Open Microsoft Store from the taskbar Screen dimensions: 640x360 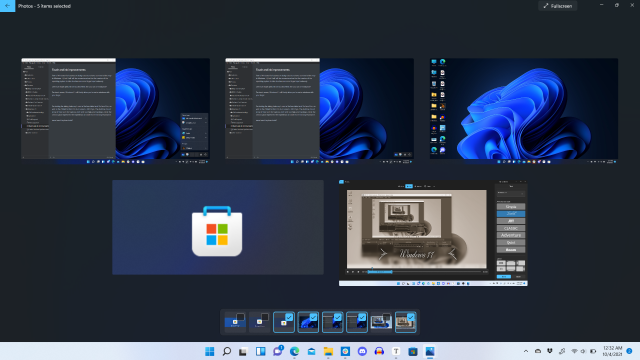[x=413, y=351]
